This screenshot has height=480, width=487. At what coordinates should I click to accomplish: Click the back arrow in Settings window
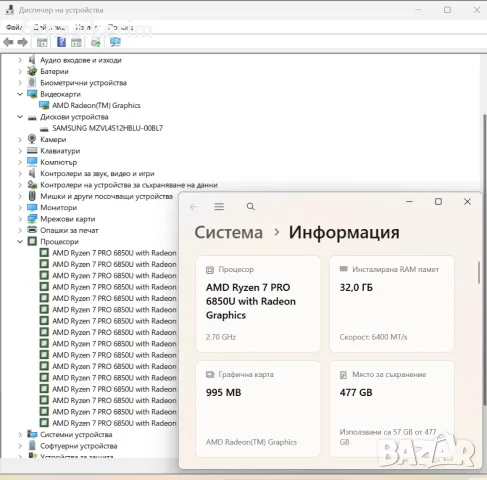coord(194,207)
